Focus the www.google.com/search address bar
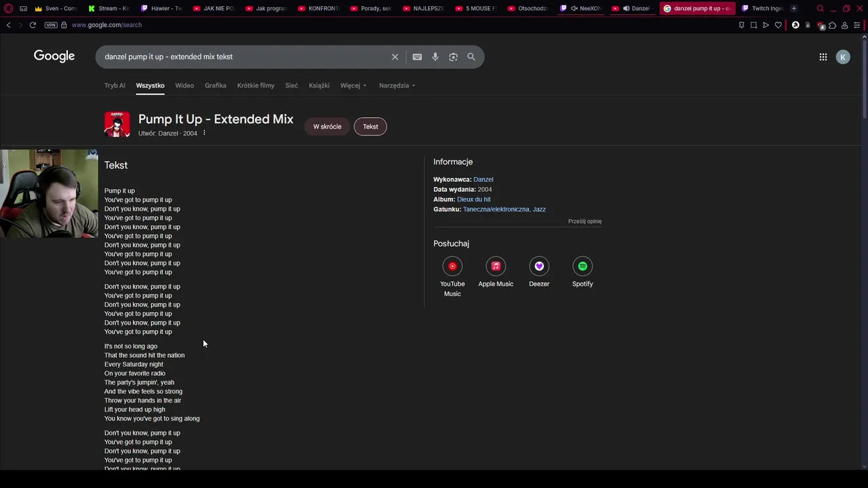Image resolution: width=868 pixels, height=488 pixels. [x=106, y=25]
